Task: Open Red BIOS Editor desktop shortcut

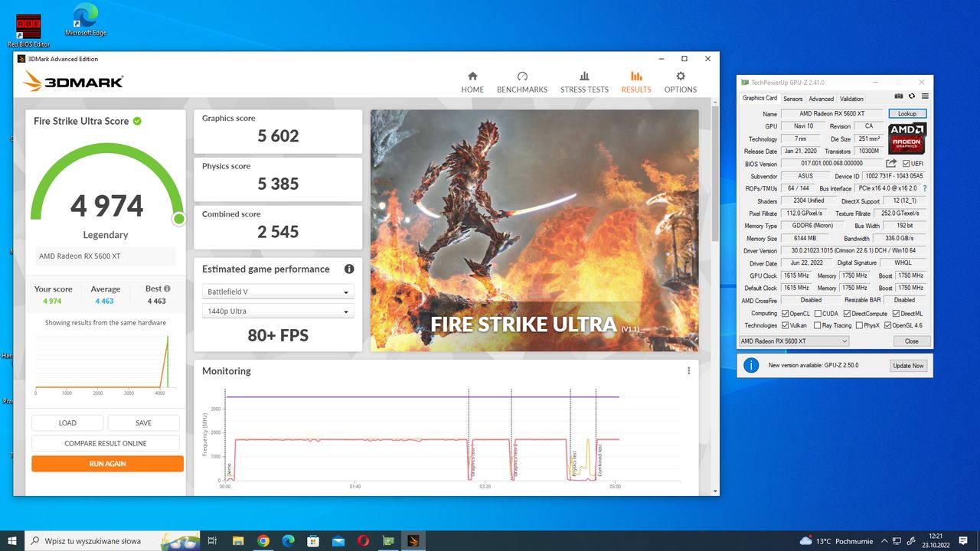Action: click(28, 31)
